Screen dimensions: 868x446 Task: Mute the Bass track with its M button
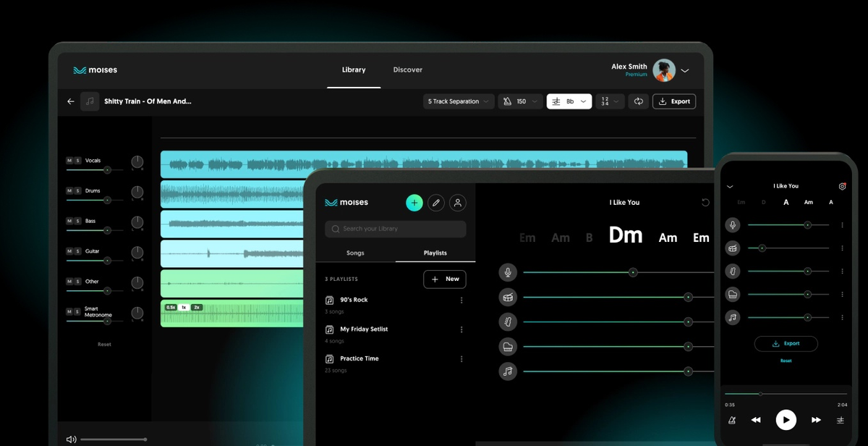pos(70,221)
